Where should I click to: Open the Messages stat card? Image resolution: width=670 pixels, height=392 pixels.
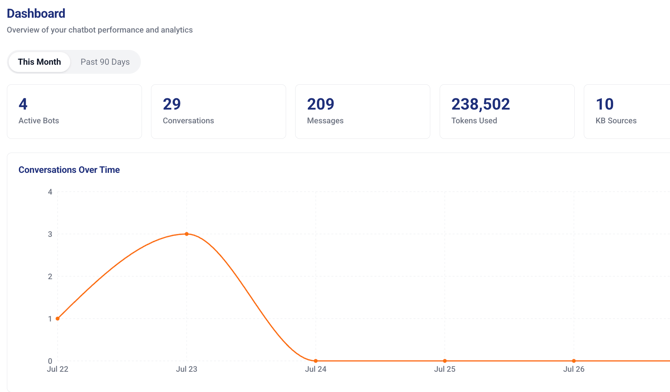363,112
